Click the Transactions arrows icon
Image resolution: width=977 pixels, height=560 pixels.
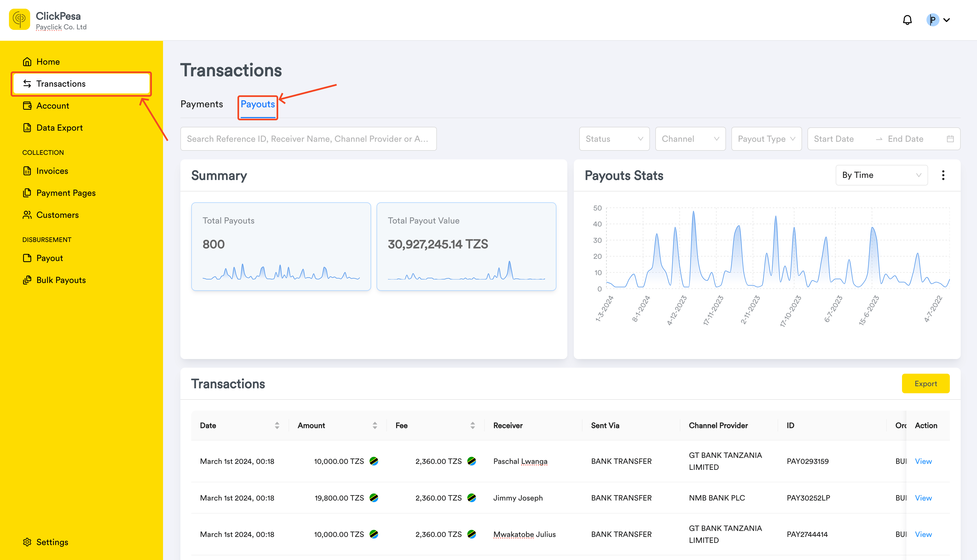pyautogui.click(x=27, y=83)
